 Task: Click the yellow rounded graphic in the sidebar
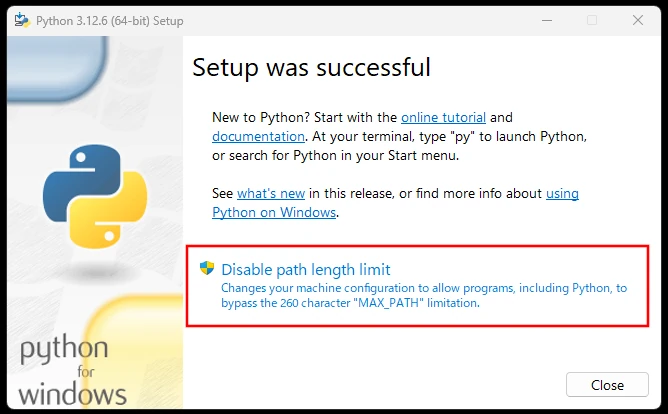132,351
